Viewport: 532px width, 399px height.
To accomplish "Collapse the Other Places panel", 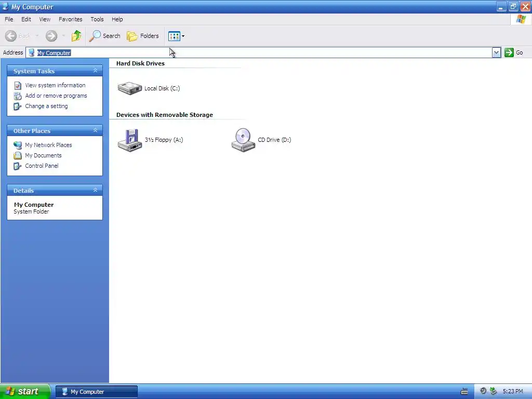I will tap(96, 130).
